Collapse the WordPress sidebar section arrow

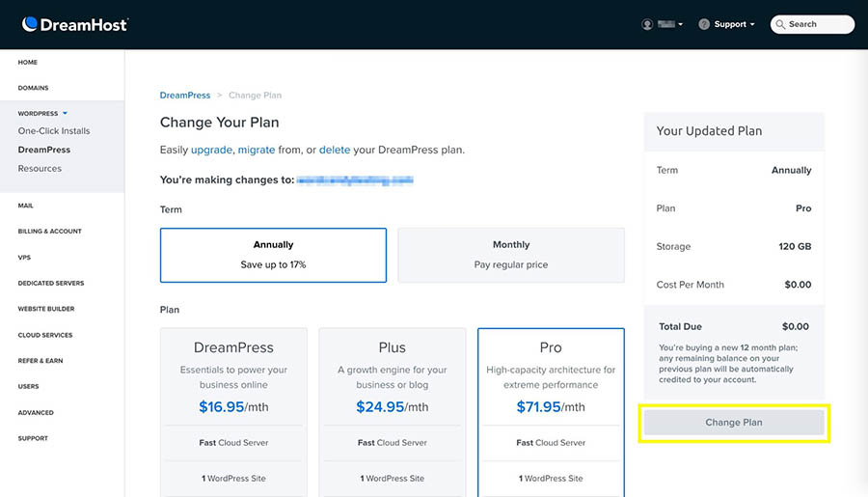(65, 114)
